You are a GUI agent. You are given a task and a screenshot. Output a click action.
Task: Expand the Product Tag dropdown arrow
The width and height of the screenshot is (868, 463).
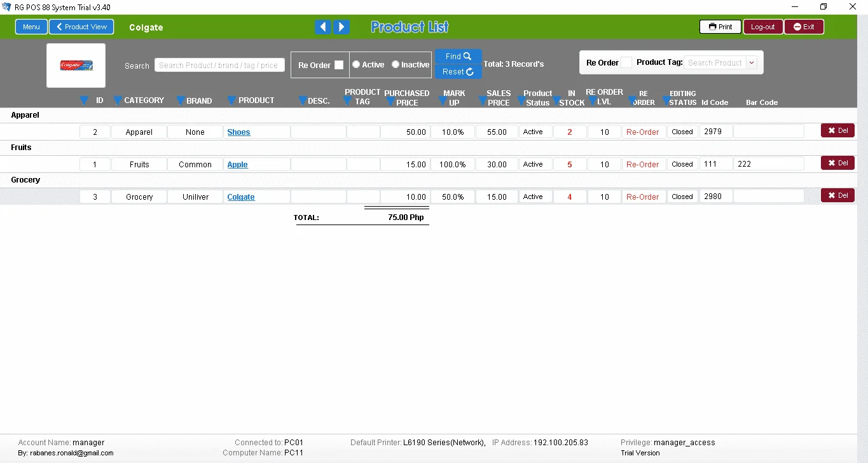[x=752, y=62]
